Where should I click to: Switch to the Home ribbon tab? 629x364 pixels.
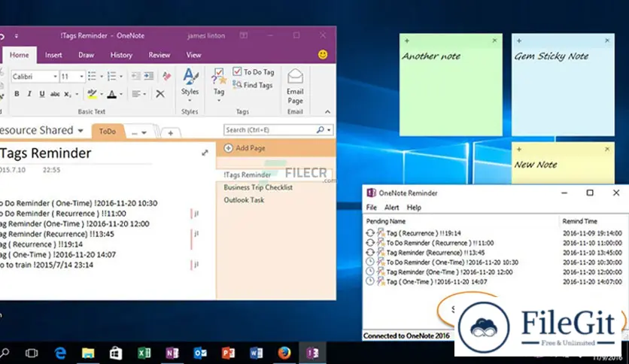(20, 55)
